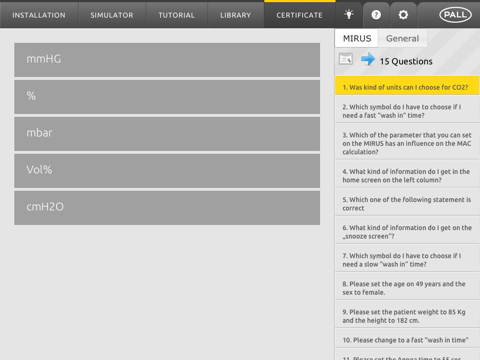Viewport: 480px width, 360px height.
Task: Open question 6 about the snooze screen
Action: (407, 230)
